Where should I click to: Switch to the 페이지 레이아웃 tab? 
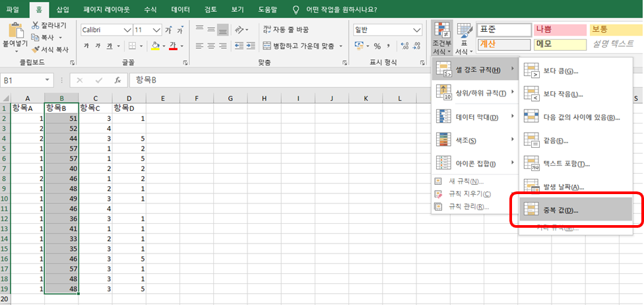coord(105,9)
